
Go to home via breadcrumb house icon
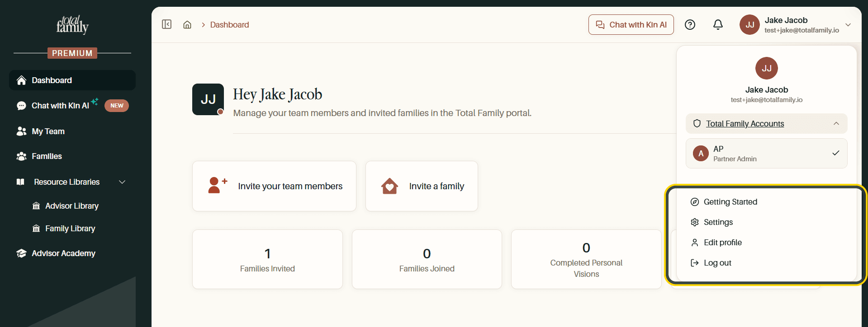[x=187, y=25]
